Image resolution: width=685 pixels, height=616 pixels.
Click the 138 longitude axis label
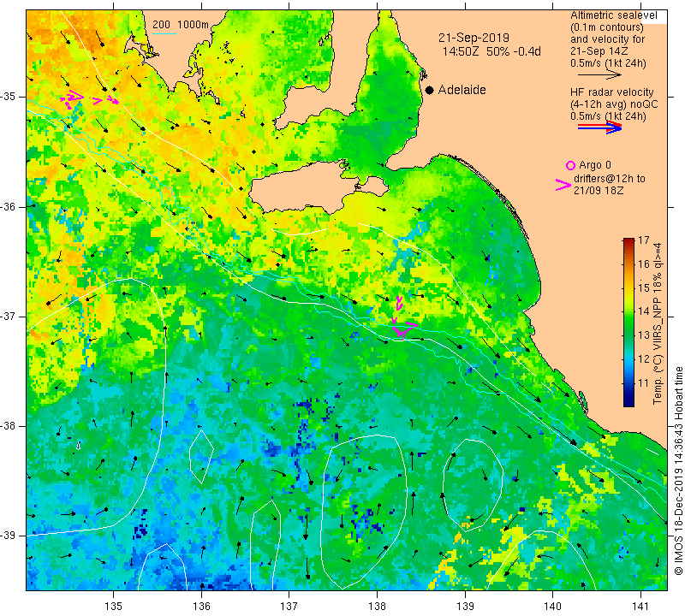pyautogui.click(x=377, y=606)
